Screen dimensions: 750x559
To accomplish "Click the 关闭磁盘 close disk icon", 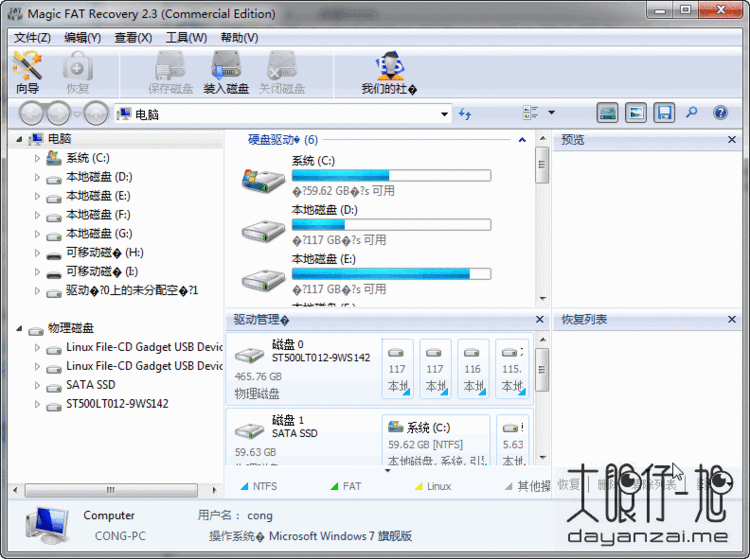I will [x=282, y=73].
